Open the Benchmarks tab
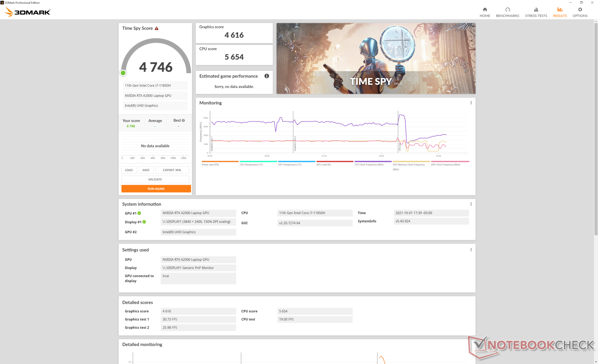This screenshot has height=364, width=598. pyautogui.click(x=508, y=12)
